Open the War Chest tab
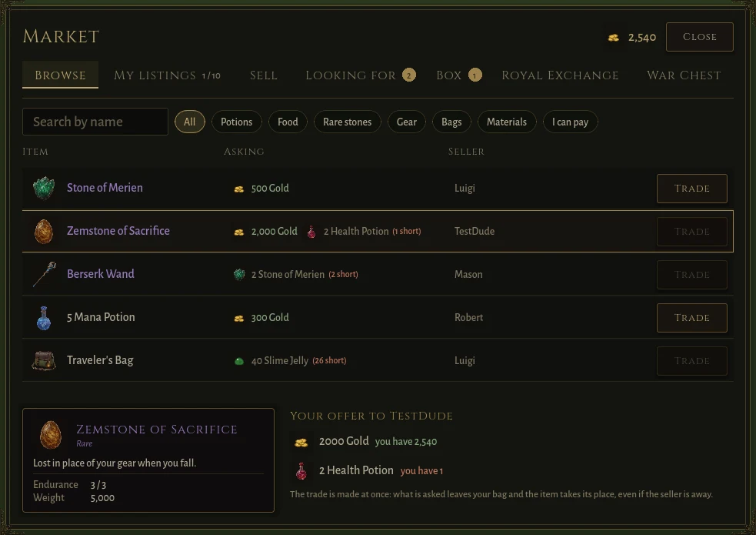Viewport: 756px width, 535px height. click(684, 75)
